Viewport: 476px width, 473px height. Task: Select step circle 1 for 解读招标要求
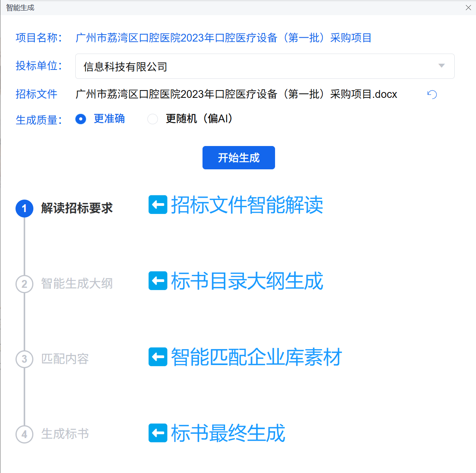click(24, 209)
